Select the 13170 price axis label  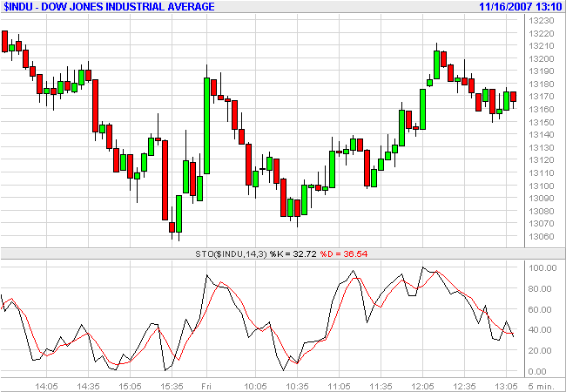tap(541, 97)
